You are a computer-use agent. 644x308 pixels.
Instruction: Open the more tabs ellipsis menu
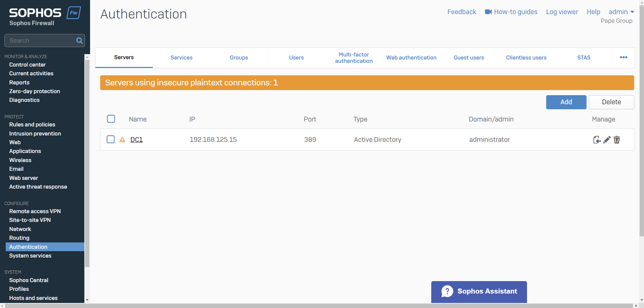pos(623,57)
